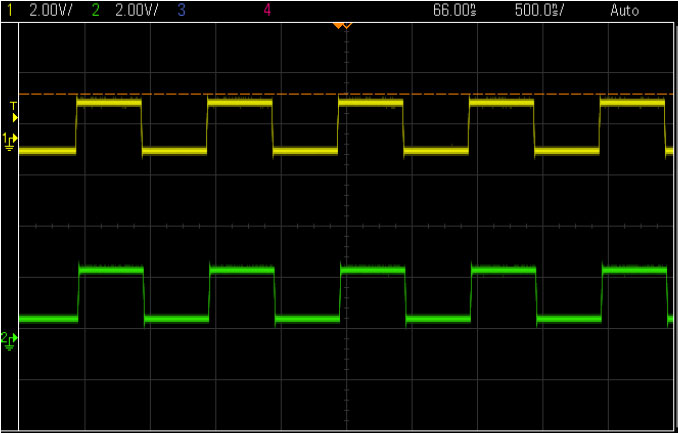The image size is (678, 434).
Task: Click the 66.00 horizontal delay value
Action: pyautogui.click(x=453, y=9)
